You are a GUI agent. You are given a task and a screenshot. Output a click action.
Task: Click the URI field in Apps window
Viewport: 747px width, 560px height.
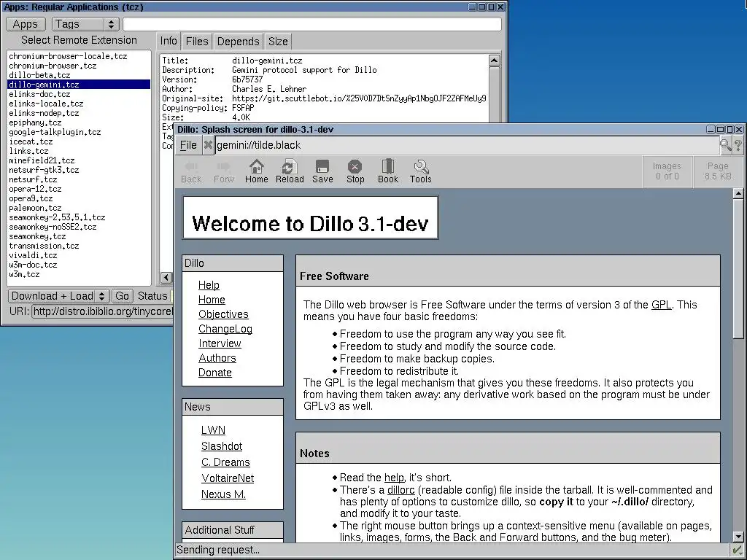tap(102, 311)
